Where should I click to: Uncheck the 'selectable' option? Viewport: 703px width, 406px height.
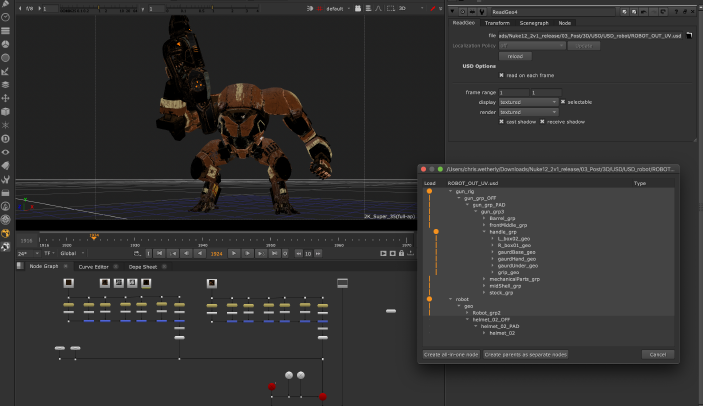point(564,101)
